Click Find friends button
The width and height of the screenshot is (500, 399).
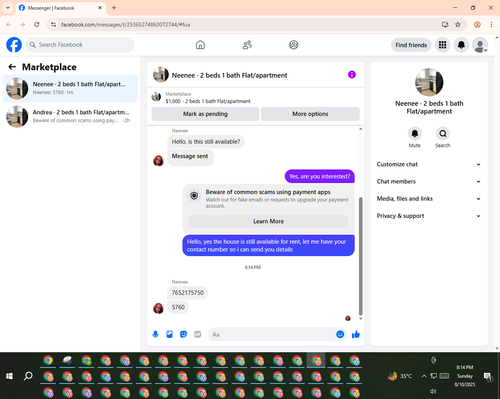[411, 45]
